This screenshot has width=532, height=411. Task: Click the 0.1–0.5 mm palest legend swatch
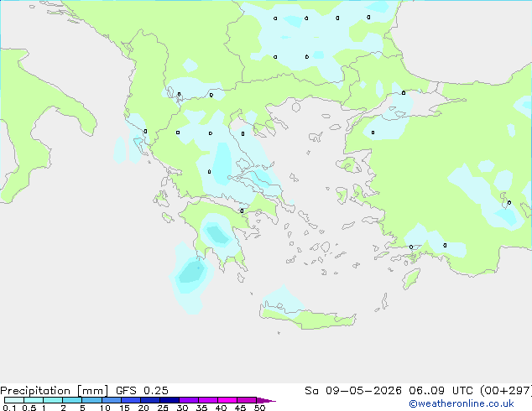point(14,400)
